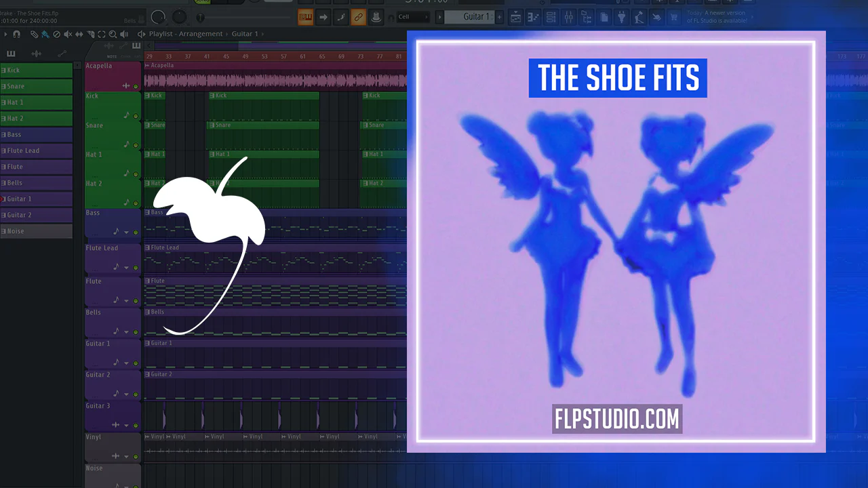Viewport: 868px width, 488px height.
Task: Select the mute tool in playlist toolbar
Action: 68,34
